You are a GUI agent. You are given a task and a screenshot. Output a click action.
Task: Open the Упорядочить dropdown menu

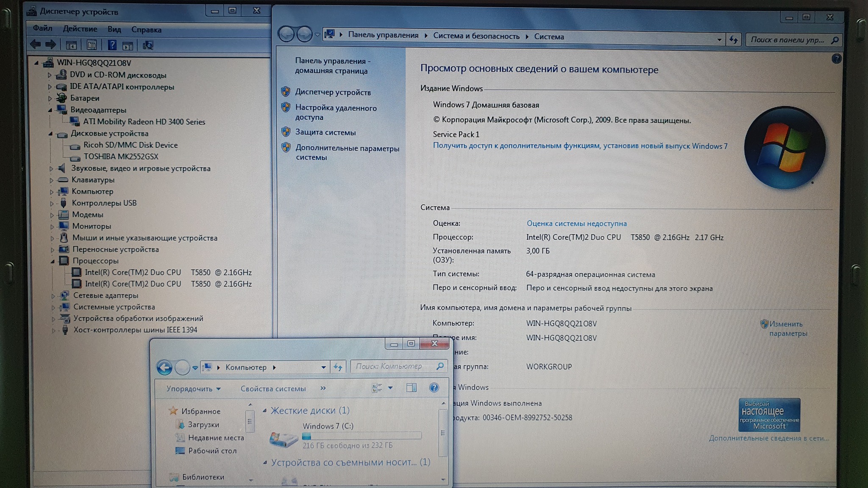click(193, 388)
